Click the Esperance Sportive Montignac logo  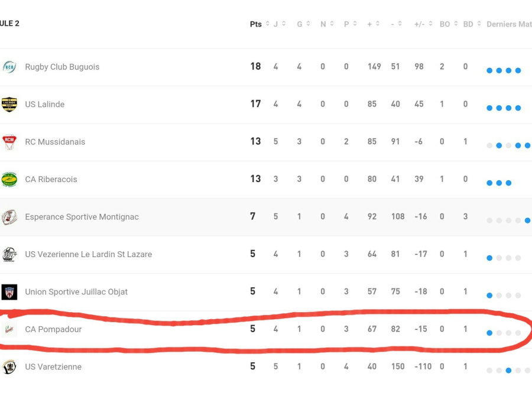(9, 217)
